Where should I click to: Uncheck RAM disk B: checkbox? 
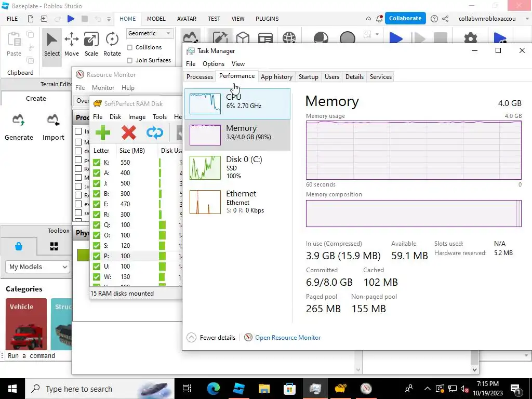click(x=97, y=194)
